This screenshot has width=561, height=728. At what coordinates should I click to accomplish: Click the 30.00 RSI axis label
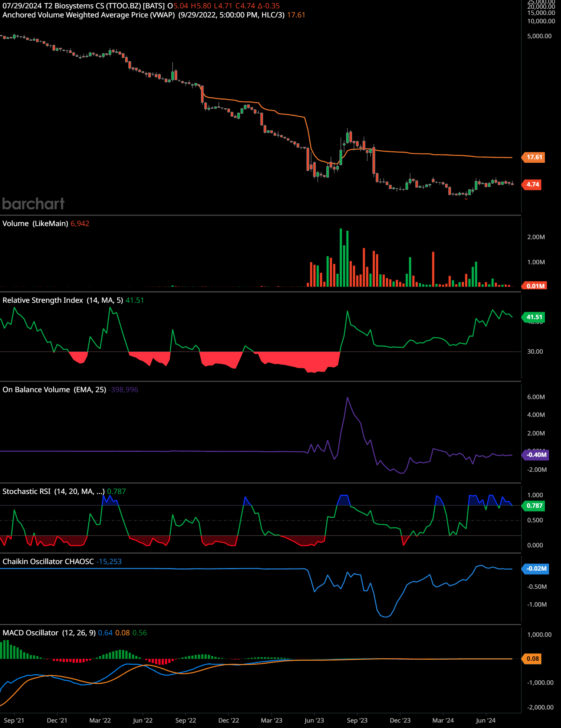pos(535,351)
